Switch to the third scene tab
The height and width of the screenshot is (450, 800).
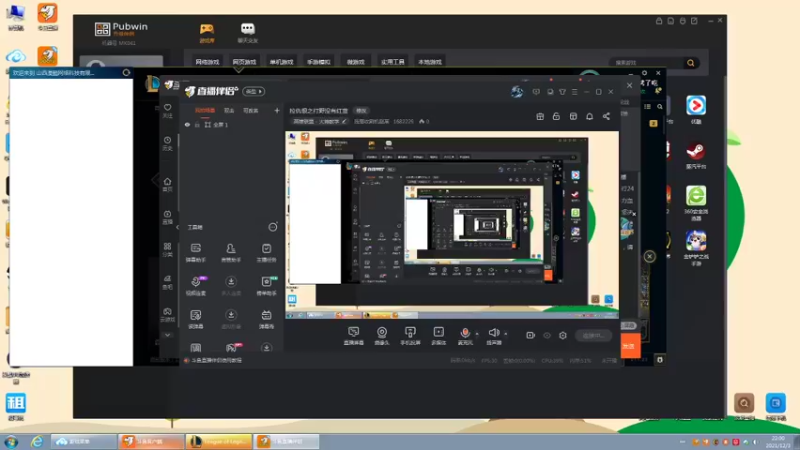click(251, 111)
